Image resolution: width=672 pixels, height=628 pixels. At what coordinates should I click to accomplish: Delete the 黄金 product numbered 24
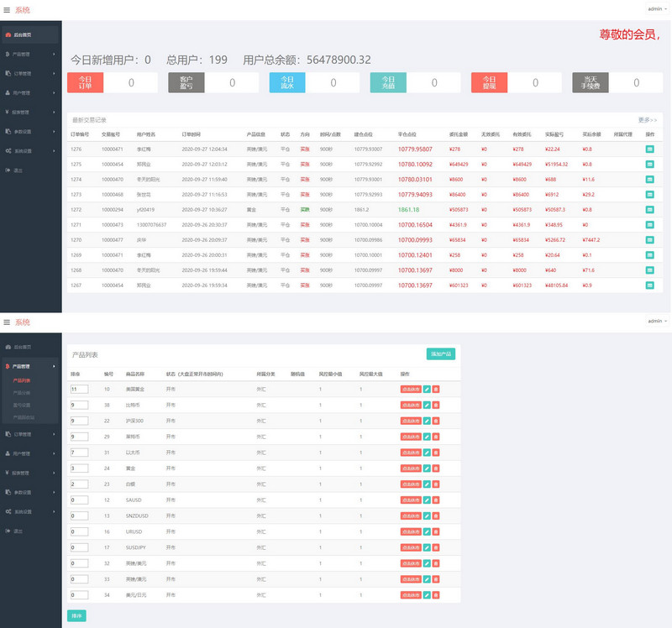436,468
